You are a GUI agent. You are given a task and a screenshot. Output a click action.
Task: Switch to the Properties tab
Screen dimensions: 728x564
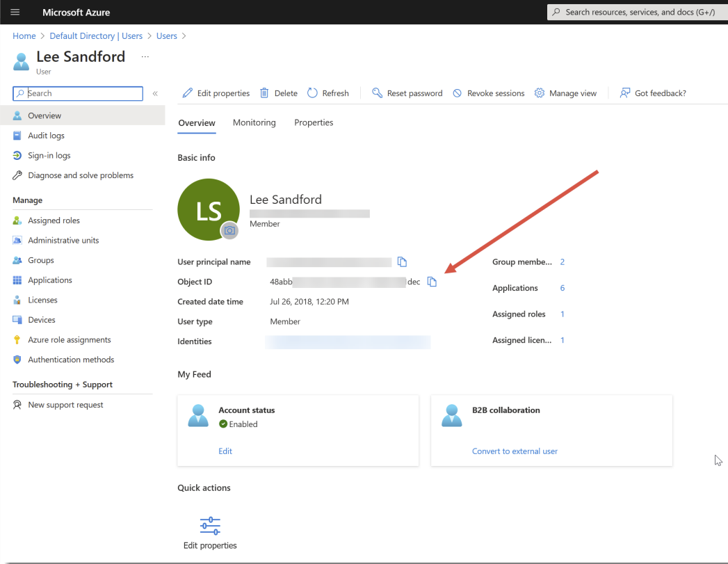click(314, 122)
